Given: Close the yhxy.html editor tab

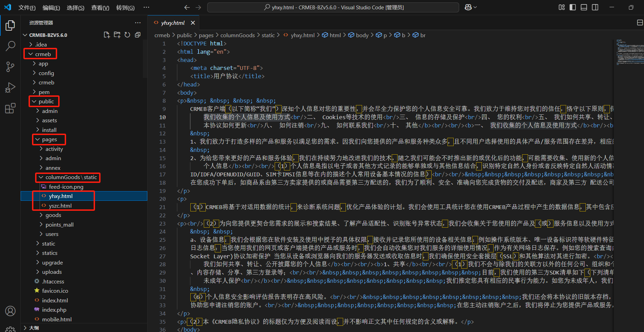Looking at the screenshot, I should click(193, 23).
